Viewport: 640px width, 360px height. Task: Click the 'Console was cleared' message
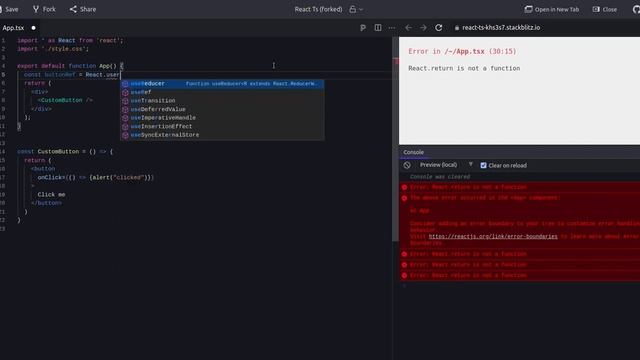pyautogui.click(x=440, y=177)
